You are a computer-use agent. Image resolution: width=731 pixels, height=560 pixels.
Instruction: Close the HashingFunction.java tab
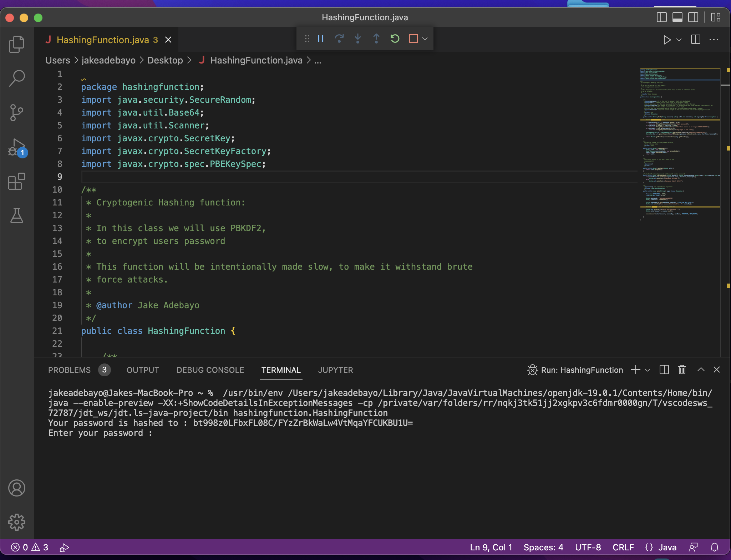coord(168,40)
